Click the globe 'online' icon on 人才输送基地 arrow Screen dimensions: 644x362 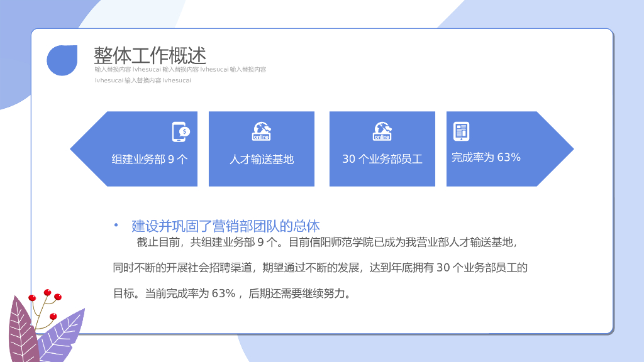click(x=262, y=131)
